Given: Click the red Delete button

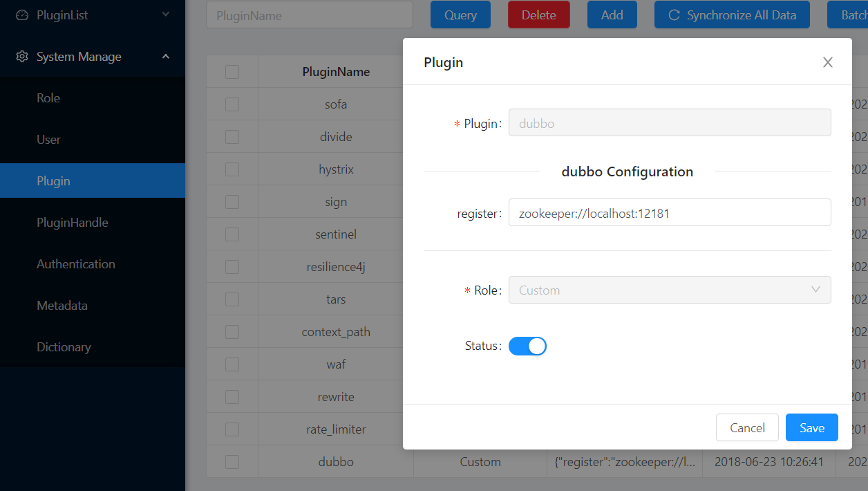Looking at the screenshot, I should point(539,15).
